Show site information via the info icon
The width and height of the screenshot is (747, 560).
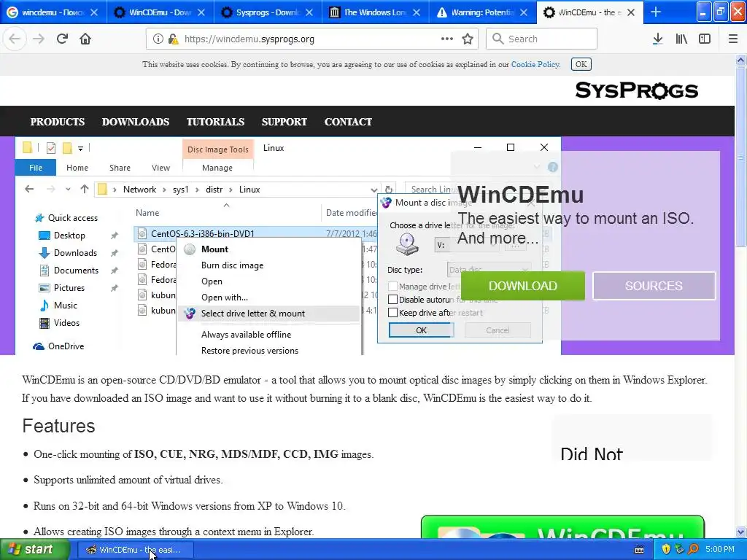pos(158,39)
